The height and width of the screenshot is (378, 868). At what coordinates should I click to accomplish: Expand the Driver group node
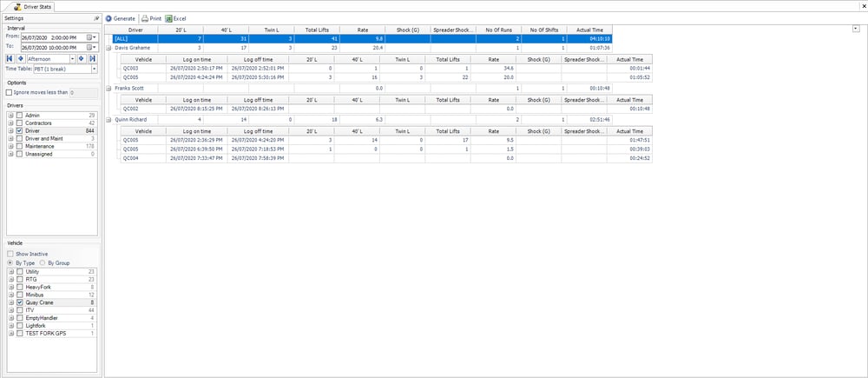(x=11, y=131)
